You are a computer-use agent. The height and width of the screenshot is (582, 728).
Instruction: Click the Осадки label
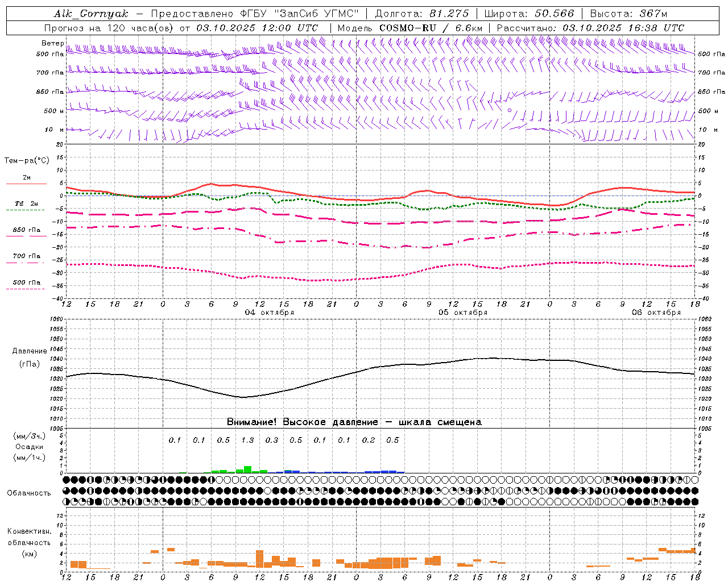tap(29, 447)
